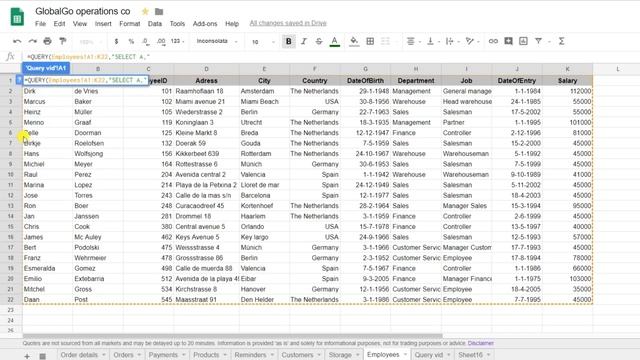Select the Salary header cell

tap(567, 80)
